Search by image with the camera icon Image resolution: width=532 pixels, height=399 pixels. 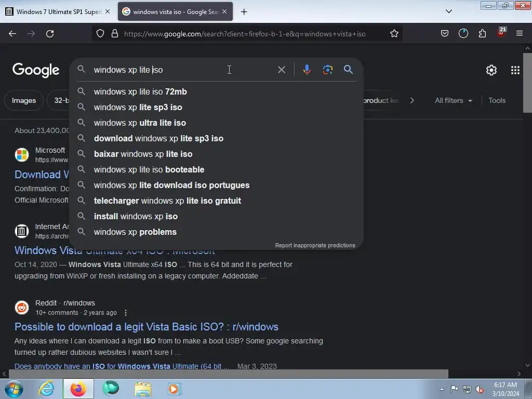coord(327,70)
